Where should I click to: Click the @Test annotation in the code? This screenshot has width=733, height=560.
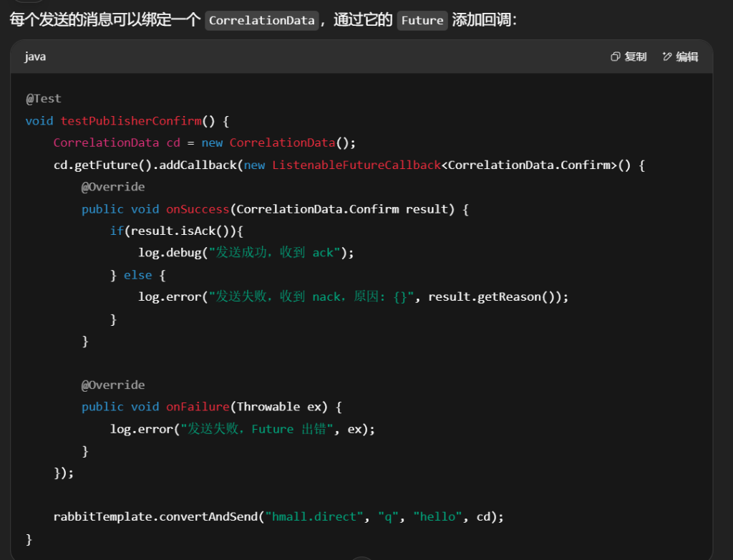pyautogui.click(x=43, y=99)
